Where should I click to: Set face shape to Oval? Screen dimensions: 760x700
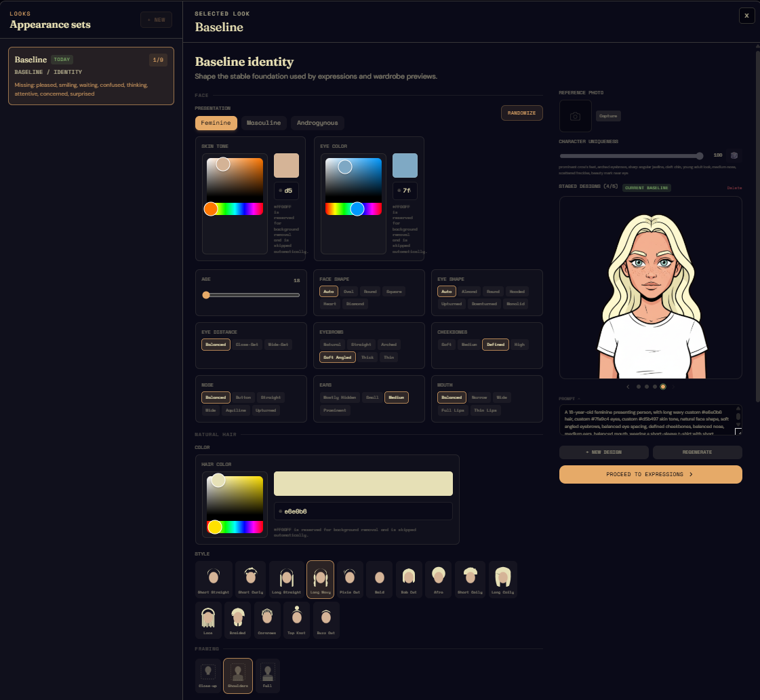pyautogui.click(x=348, y=292)
